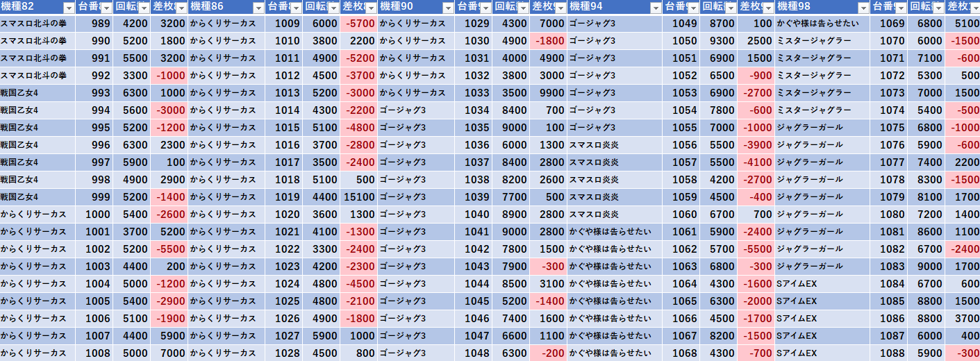
Task: Click the 8300 rotation count cell
Action: pos(927,180)
